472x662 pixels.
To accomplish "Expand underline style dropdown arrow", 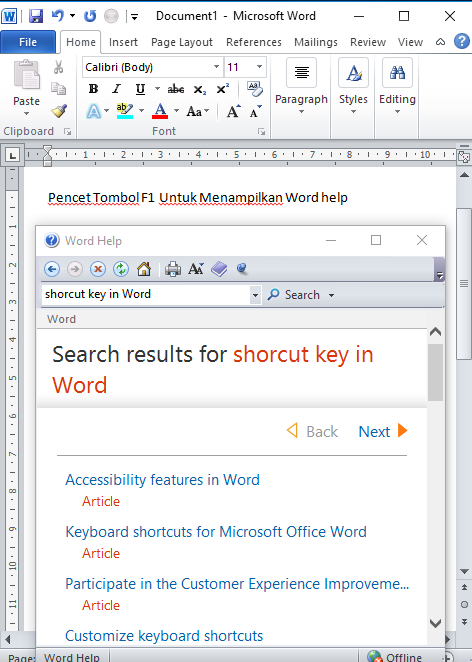I will tap(157, 89).
